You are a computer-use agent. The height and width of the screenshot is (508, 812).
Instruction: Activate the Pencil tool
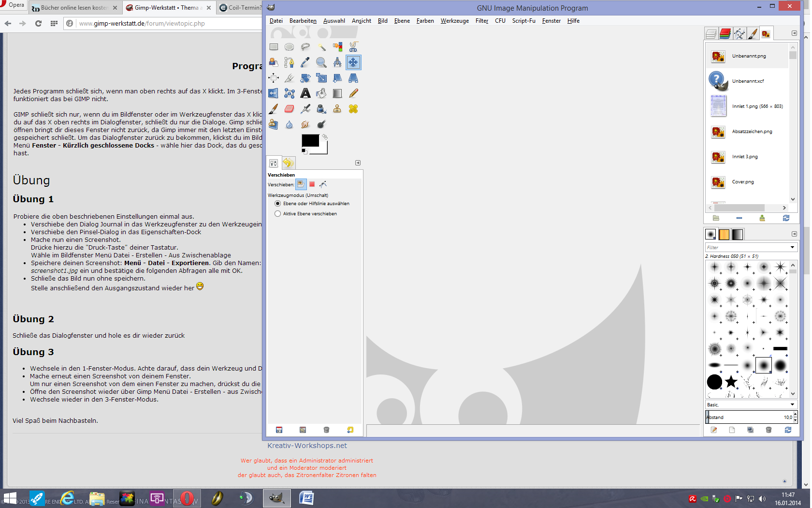point(353,93)
